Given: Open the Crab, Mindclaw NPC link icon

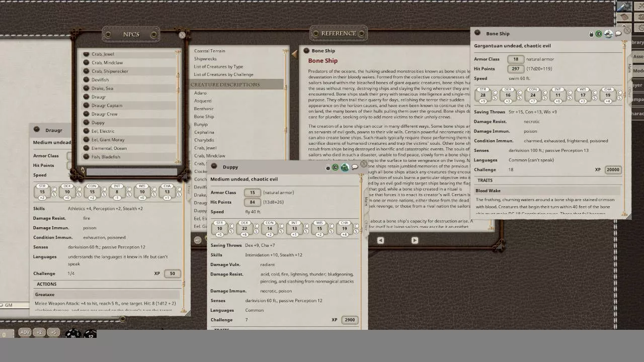Looking at the screenshot, I should tap(86, 62).
